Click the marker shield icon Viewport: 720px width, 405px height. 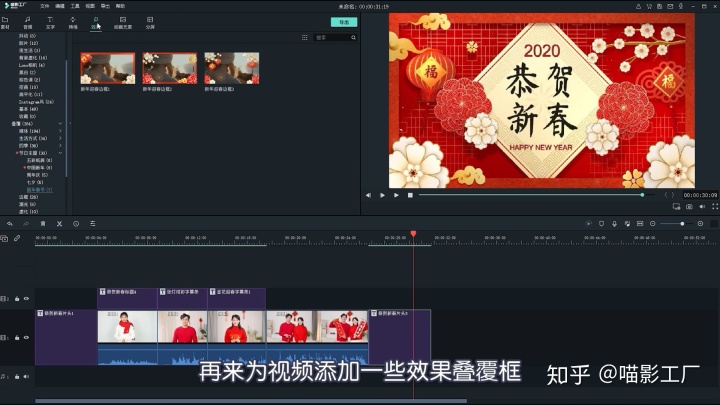pos(601,224)
